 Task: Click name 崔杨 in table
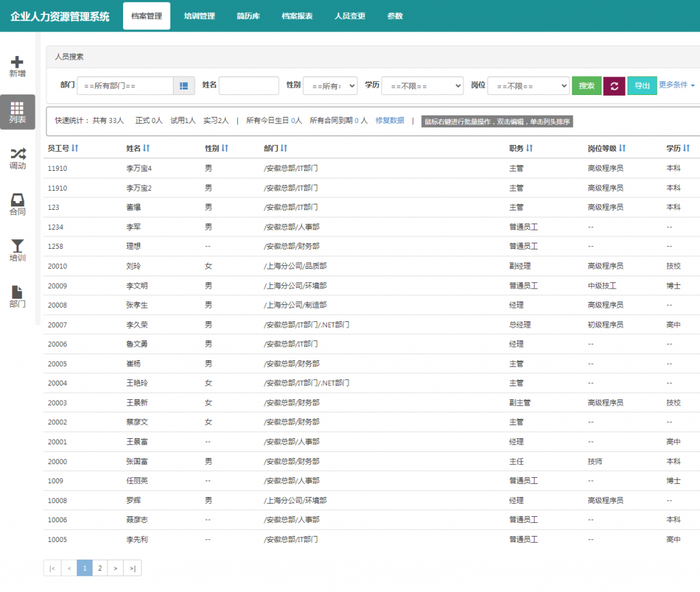click(x=133, y=364)
